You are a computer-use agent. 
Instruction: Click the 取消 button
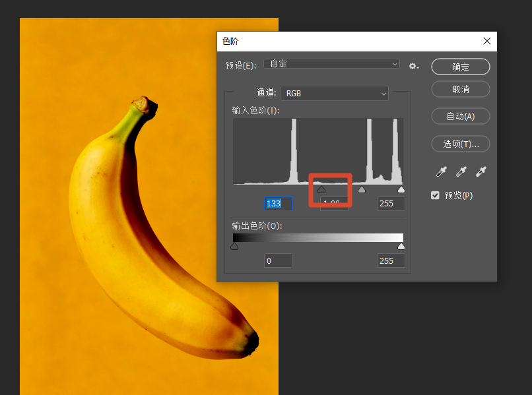(x=461, y=89)
